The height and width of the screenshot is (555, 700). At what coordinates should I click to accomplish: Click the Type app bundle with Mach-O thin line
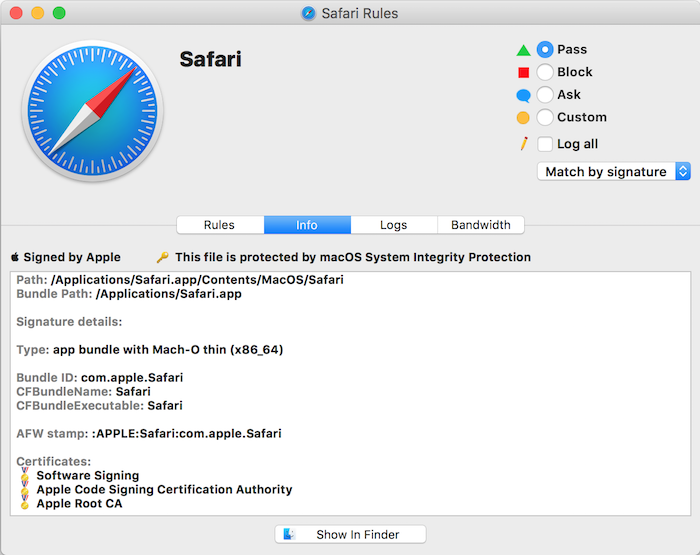point(150,349)
